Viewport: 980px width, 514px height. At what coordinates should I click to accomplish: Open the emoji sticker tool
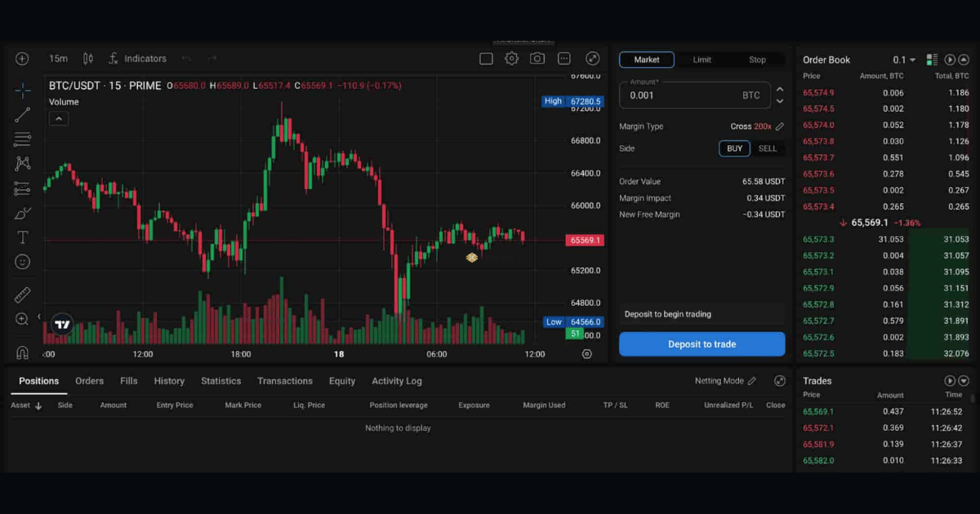tap(23, 262)
